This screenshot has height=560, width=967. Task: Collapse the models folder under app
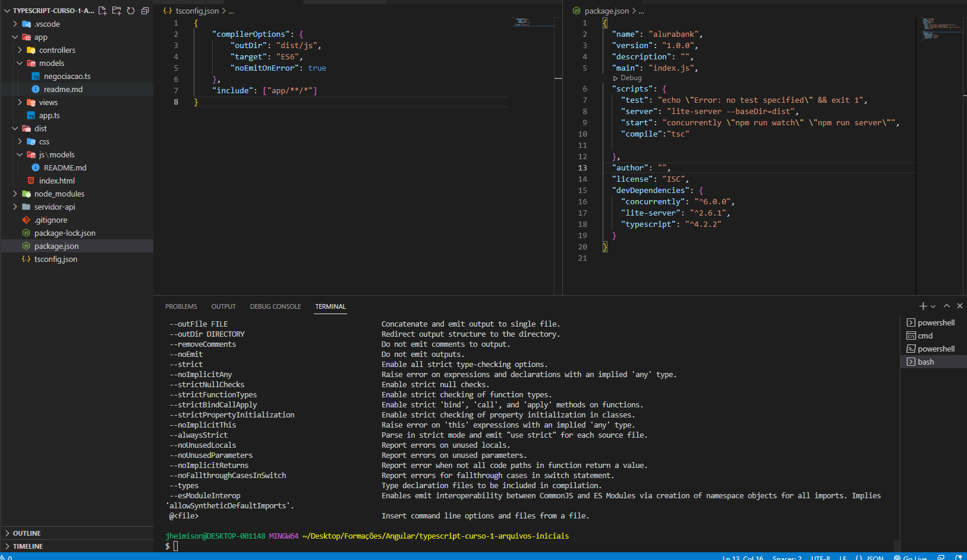click(77, 63)
